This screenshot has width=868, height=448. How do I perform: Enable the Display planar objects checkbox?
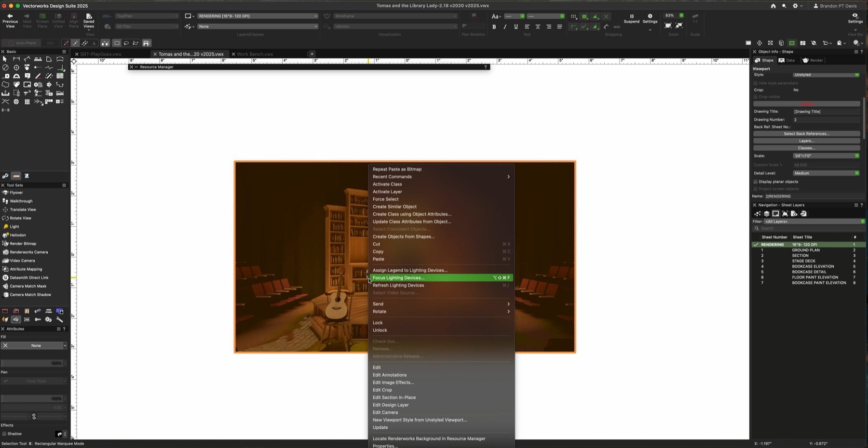coord(756,182)
